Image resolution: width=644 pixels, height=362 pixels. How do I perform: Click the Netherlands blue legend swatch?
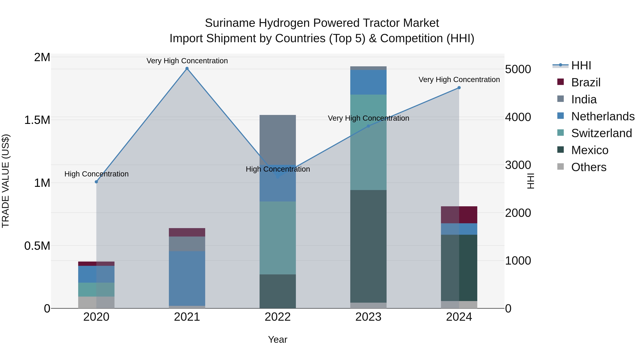560,116
